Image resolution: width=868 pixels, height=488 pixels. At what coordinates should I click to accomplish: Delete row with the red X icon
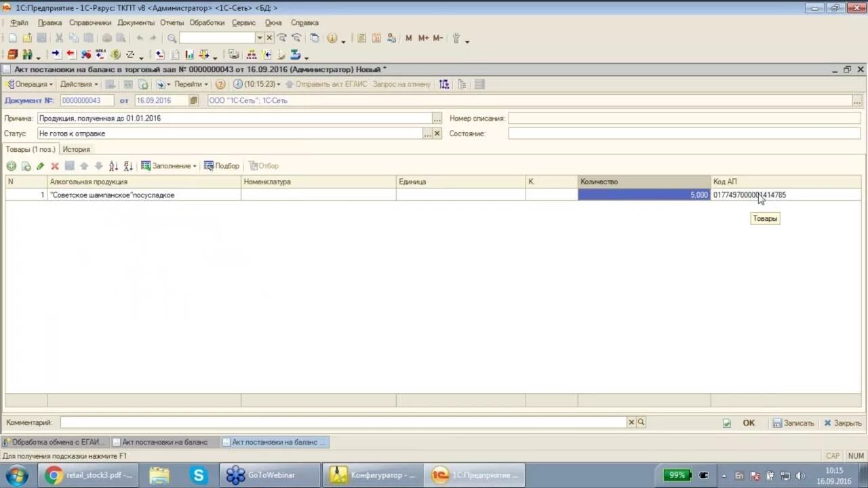(x=55, y=166)
